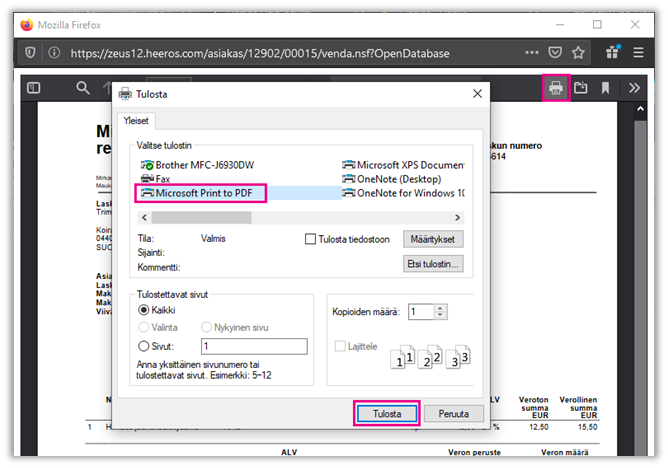
Task: Decrease copy count with down arrow
Action: click(441, 316)
